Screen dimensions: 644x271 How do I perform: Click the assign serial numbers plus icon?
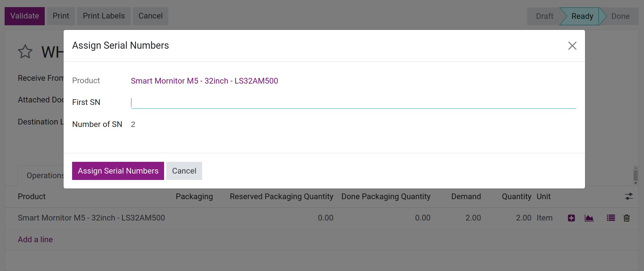coord(571,218)
